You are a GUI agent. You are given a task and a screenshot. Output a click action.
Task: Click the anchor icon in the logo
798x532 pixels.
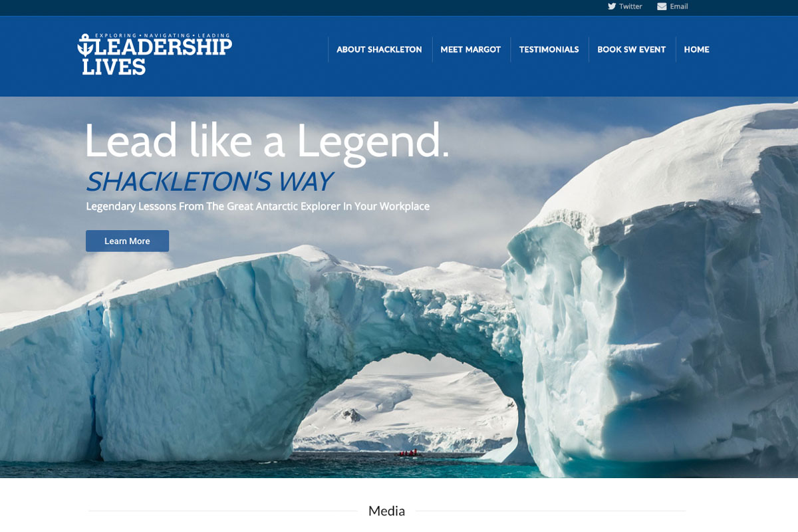(x=87, y=47)
